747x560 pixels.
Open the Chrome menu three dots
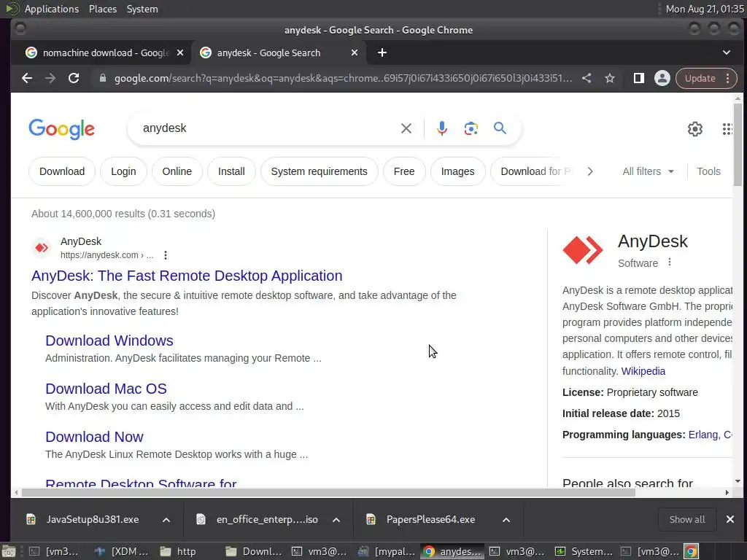coord(728,78)
